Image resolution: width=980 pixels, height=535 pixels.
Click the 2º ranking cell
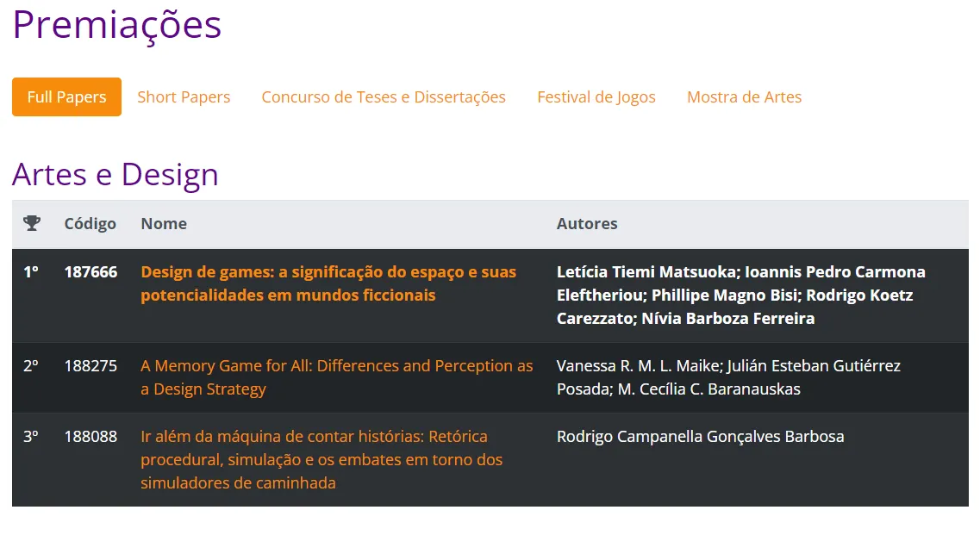click(31, 365)
